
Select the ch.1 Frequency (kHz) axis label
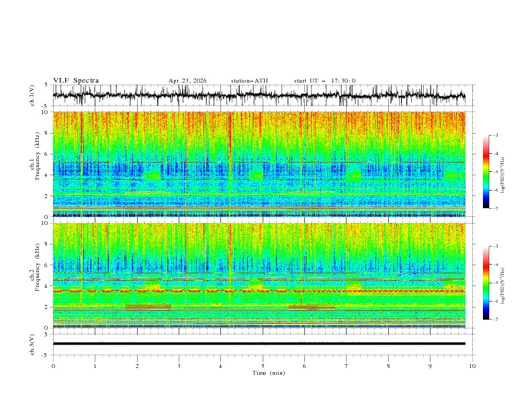pyautogui.click(x=35, y=164)
